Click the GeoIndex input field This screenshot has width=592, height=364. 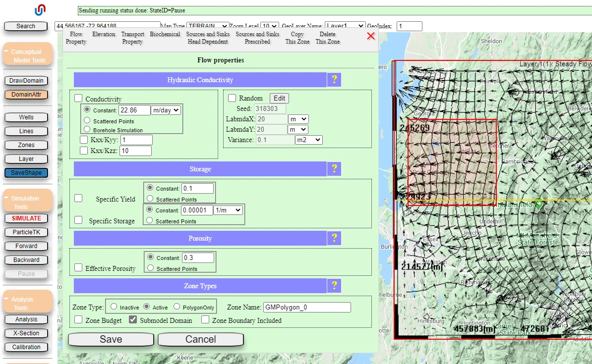pyautogui.click(x=409, y=26)
